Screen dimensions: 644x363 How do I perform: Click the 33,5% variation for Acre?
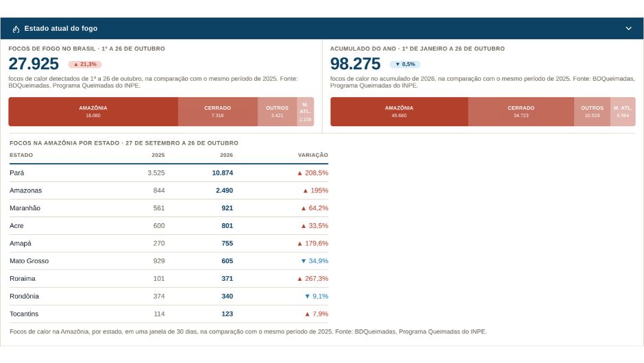click(314, 226)
